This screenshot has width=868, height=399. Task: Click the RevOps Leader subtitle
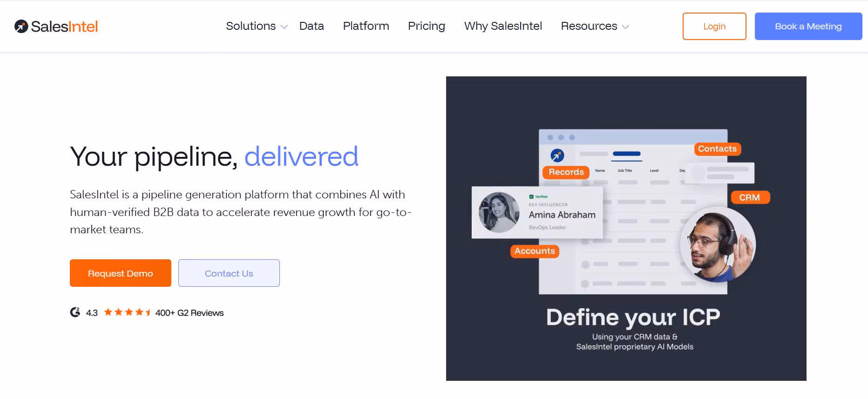point(547,228)
